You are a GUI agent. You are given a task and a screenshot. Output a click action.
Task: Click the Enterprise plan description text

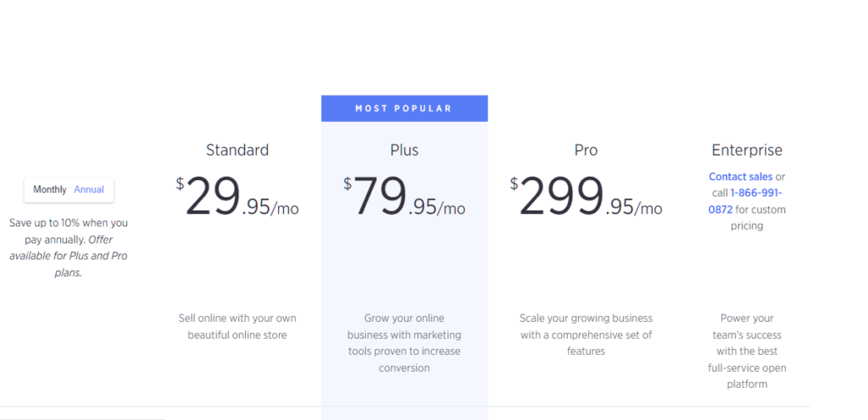click(747, 351)
